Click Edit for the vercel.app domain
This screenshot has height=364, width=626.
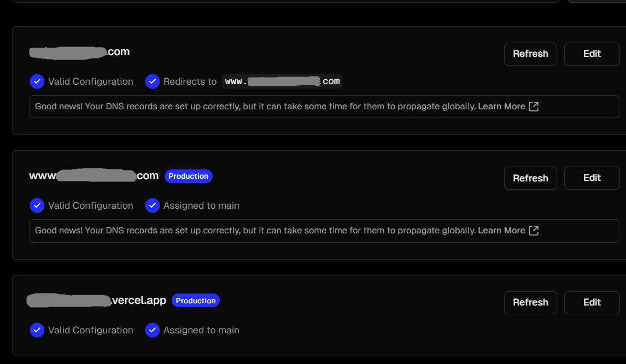[x=592, y=302]
